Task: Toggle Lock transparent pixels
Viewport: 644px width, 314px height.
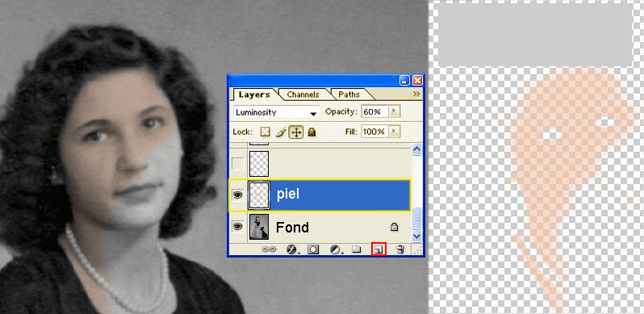Action: 266,132
